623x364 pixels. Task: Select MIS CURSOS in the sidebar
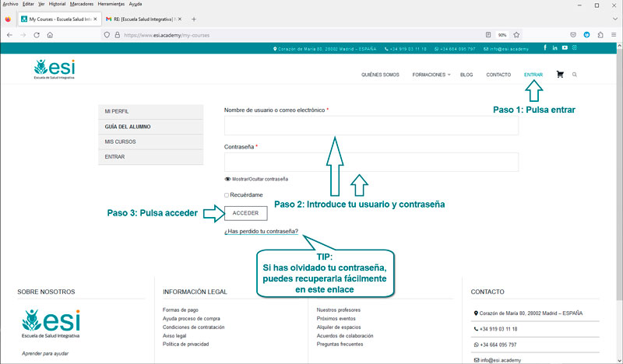click(150, 142)
